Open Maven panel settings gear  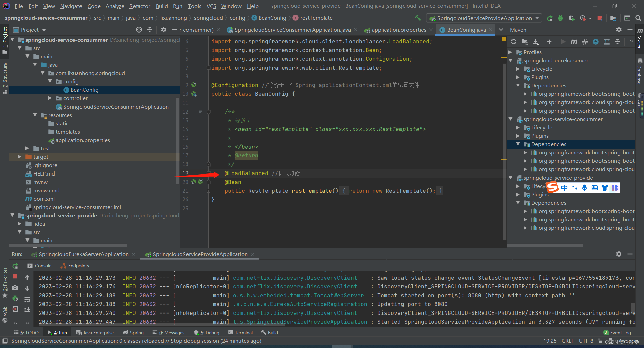[x=619, y=30]
